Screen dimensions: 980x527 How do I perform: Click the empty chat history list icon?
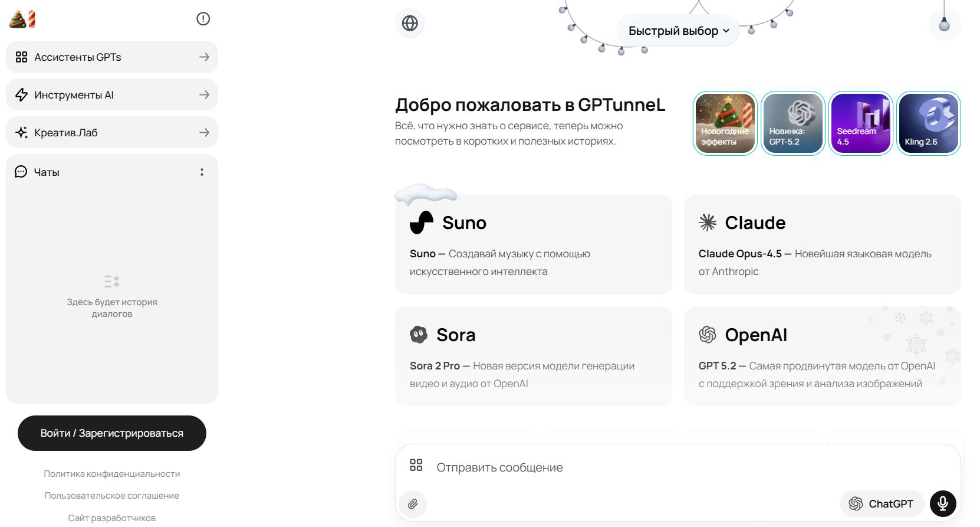point(112,281)
